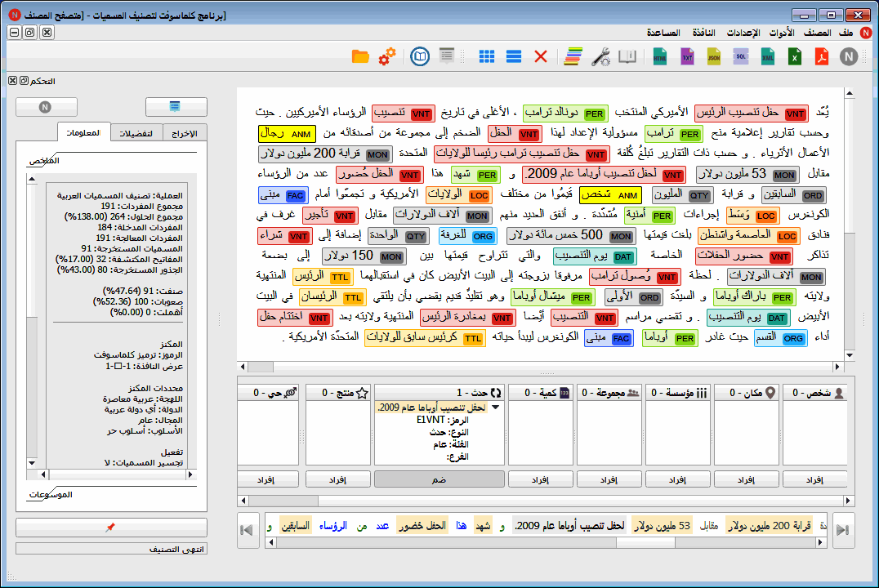Click the ضم button under حدث column
The image size is (879, 588).
[439, 479]
